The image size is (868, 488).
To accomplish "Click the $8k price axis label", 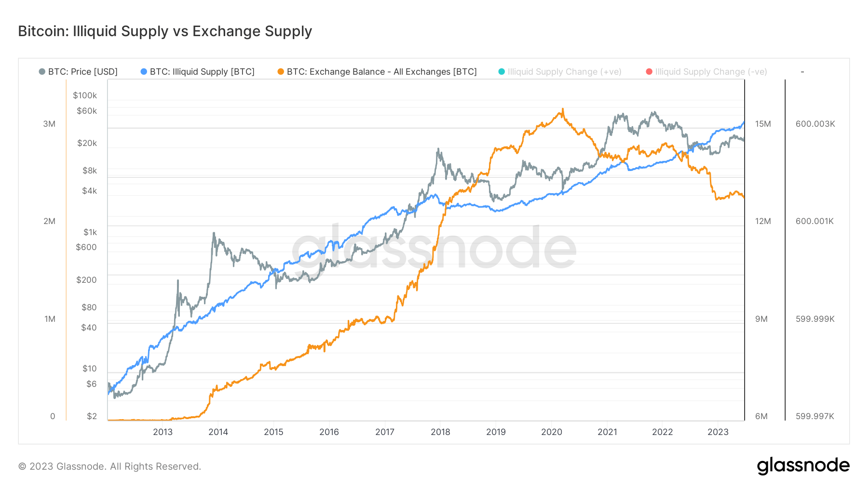I will click(90, 171).
